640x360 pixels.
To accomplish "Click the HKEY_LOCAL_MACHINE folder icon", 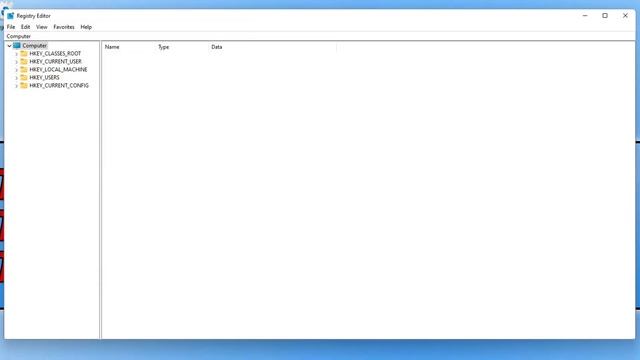I will [24, 69].
